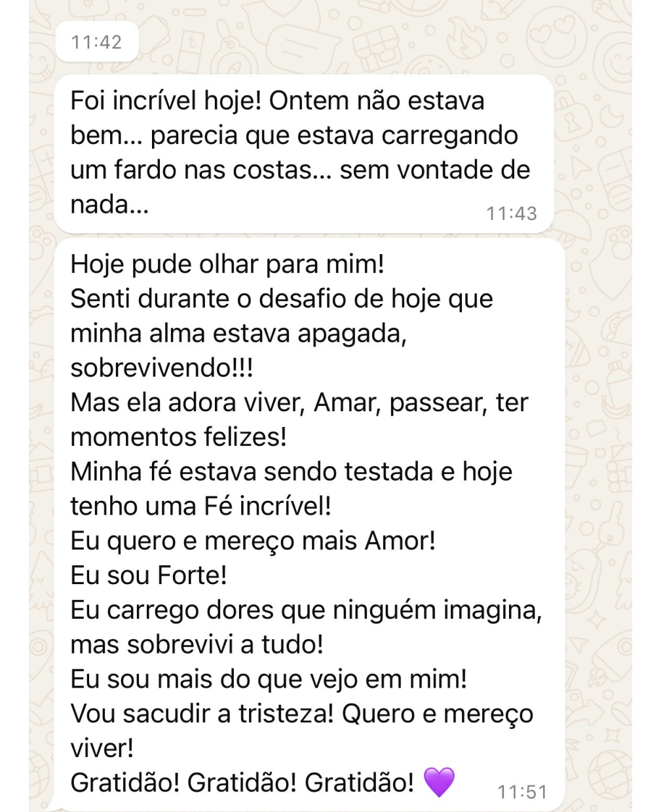This screenshot has height=812, width=661.
Task: Tap the line "momentos felizes!"
Action: click(x=178, y=437)
